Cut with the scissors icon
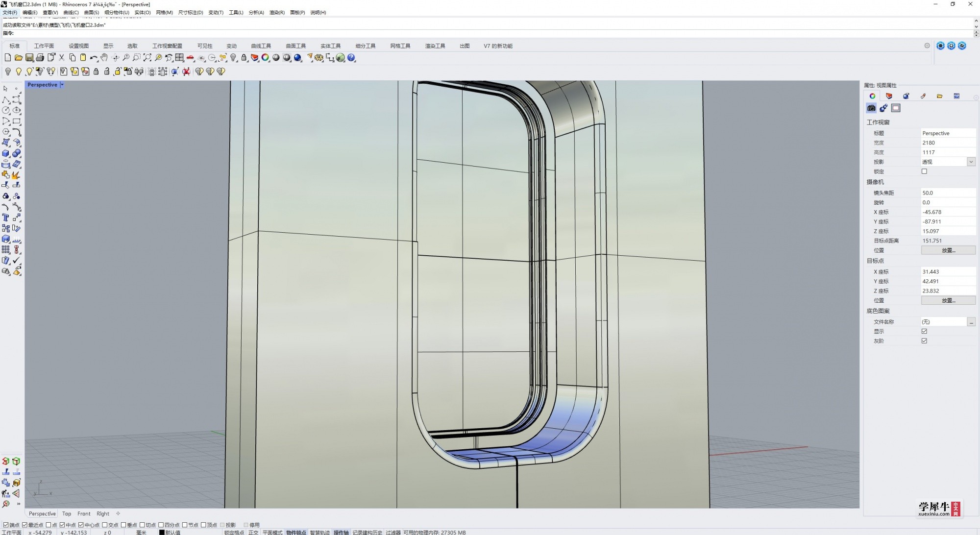The height and width of the screenshot is (535, 980). [62, 58]
